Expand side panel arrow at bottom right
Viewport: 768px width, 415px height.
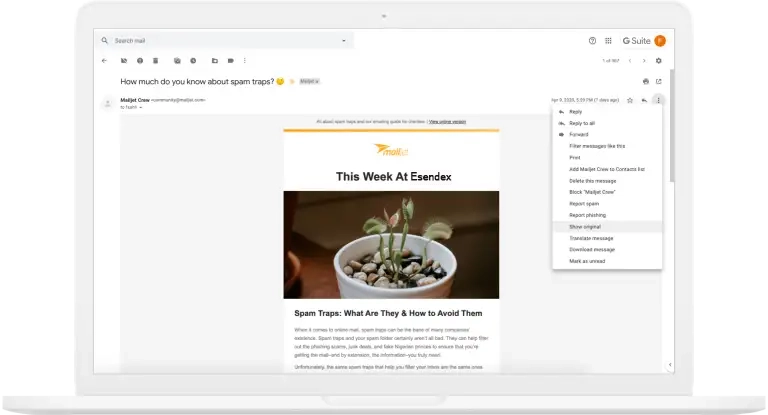coord(670,365)
